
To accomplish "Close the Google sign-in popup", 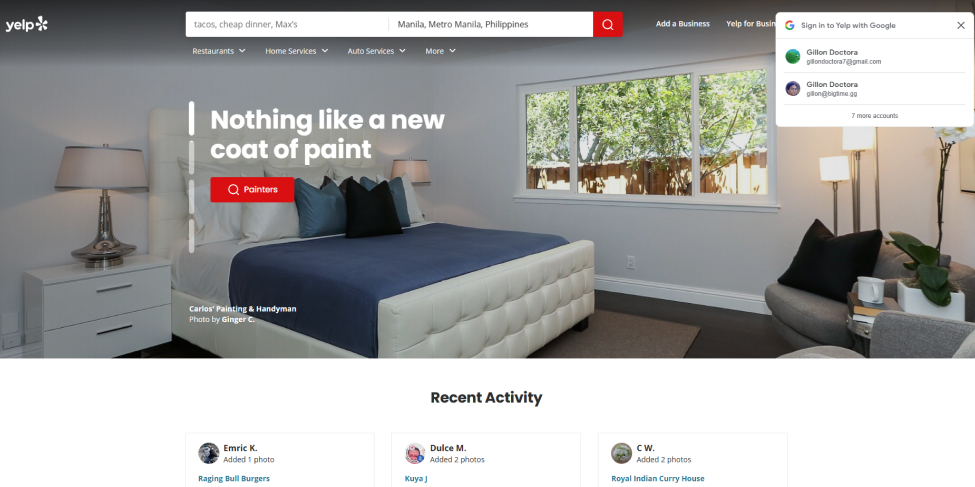I will coord(961,26).
